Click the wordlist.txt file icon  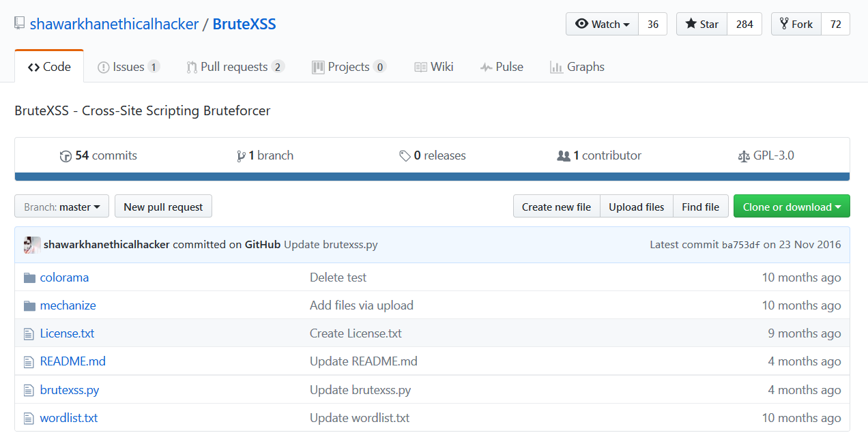point(29,418)
